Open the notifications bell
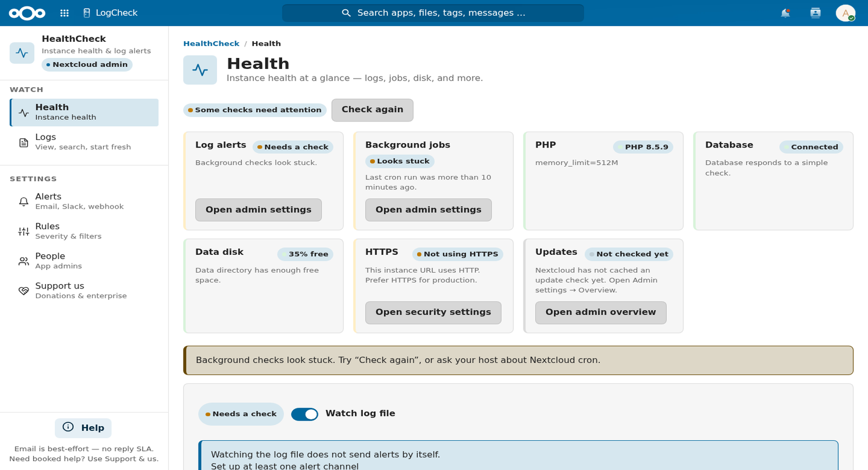Image resolution: width=868 pixels, height=470 pixels. click(785, 13)
